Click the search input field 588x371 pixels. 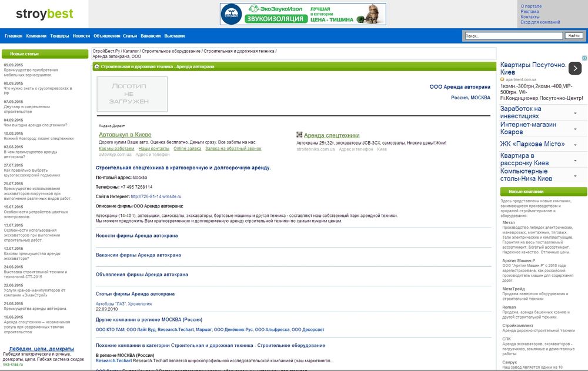[514, 36]
